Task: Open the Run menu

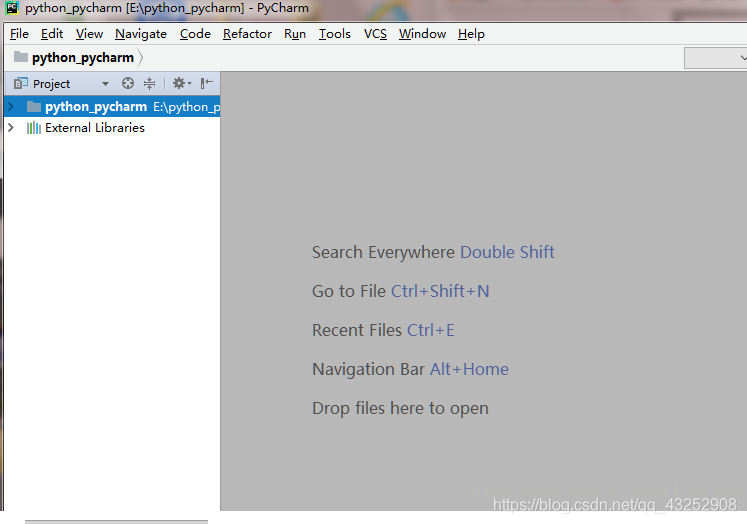Action: pyautogui.click(x=295, y=34)
